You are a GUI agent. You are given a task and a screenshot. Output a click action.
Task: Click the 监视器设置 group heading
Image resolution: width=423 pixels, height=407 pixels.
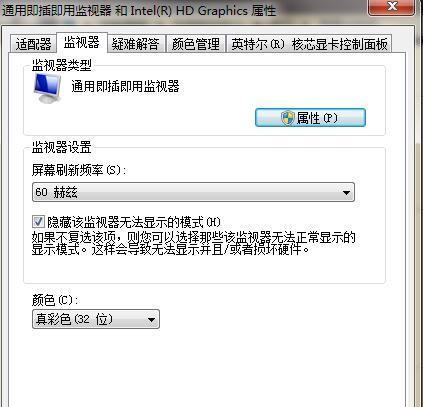61,147
